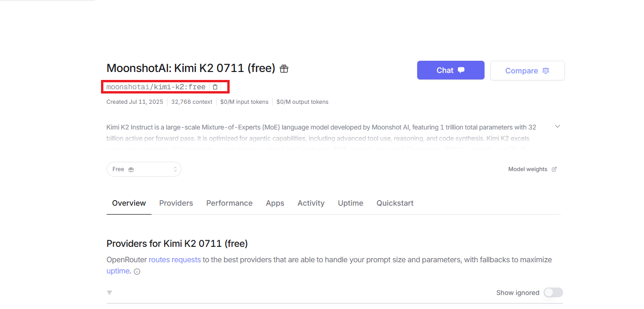Image resolution: width=644 pixels, height=309 pixels.
Task: Click the info icon next to uptime
Action: pos(137,272)
